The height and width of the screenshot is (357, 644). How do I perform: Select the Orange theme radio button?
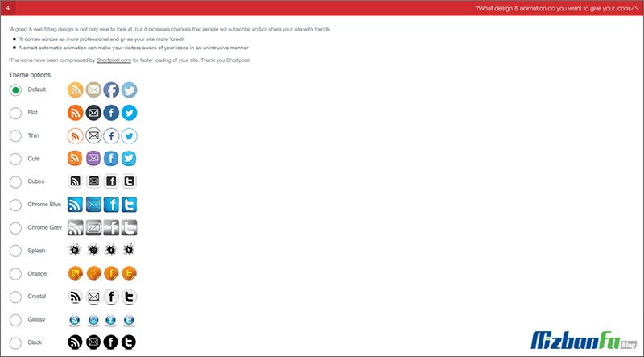tap(15, 274)
